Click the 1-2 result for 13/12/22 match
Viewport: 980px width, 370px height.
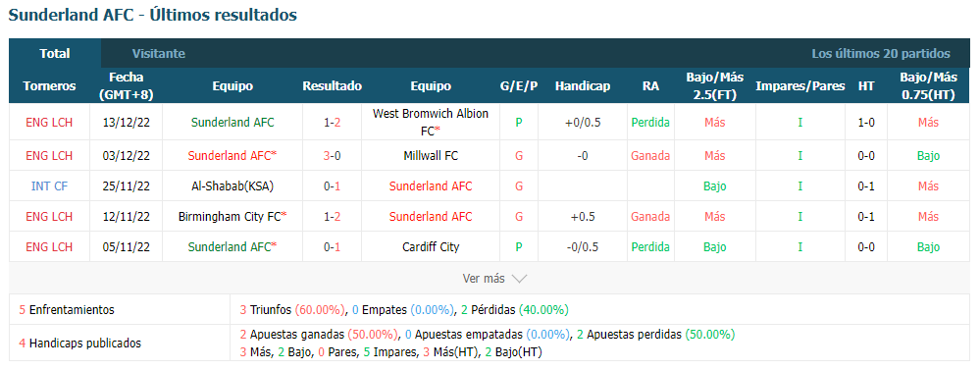[332, 123]
